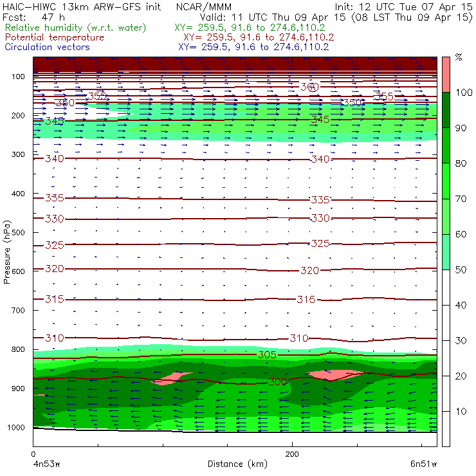Select the red XY= 259.5, 91.6 coordinates line
Image resolution: width=476 pixels, height=476 pixels.
click(259, 37)
